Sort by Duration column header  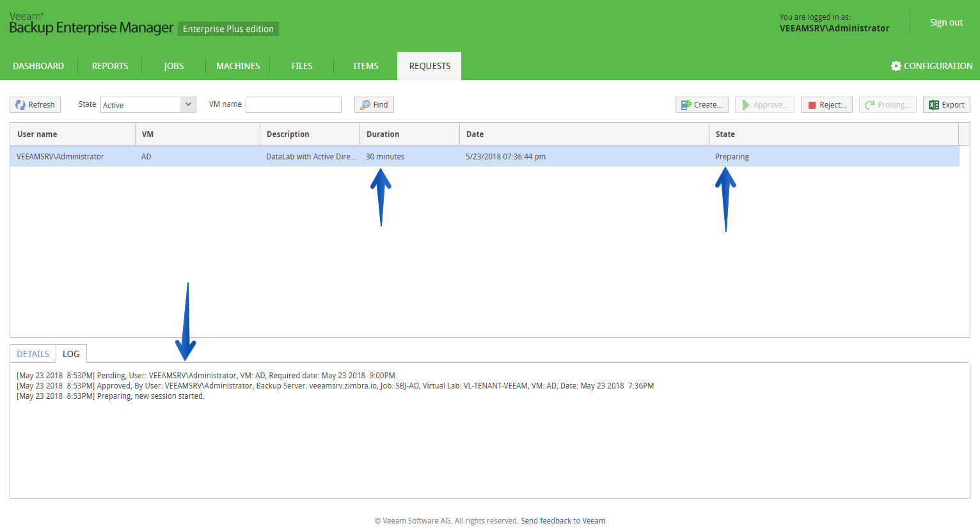(x=410, y=134)
